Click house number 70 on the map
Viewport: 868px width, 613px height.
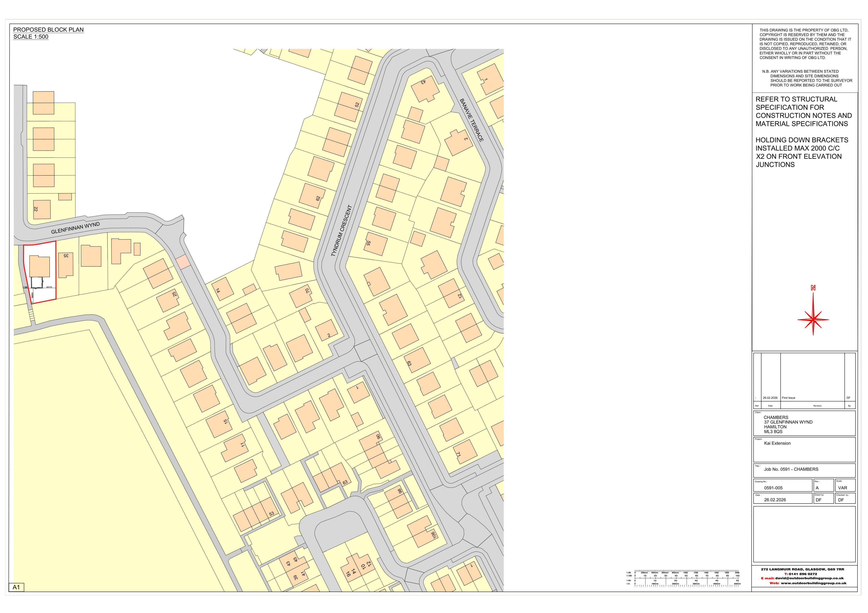tap(307, 291)
